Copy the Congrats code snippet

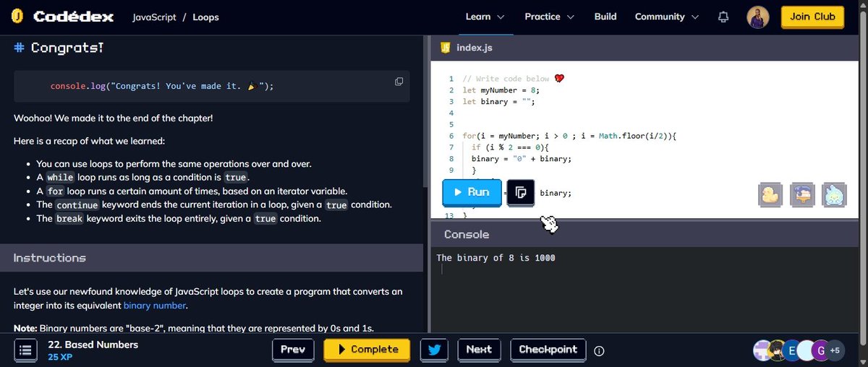click(399, 82)
